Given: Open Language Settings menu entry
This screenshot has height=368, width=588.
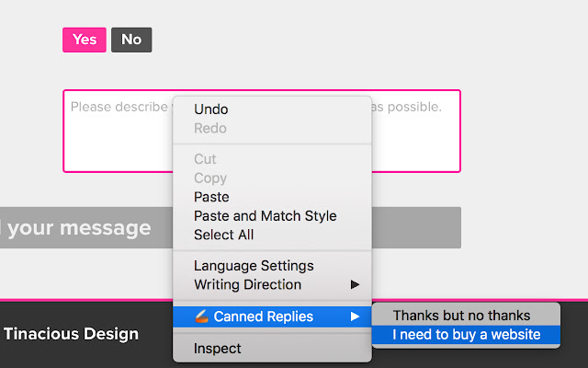Looking at the screenshot, I should point(254,266).
